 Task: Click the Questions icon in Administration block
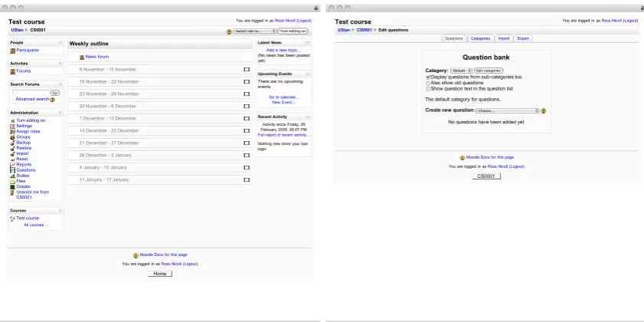(x=13, y=170)
